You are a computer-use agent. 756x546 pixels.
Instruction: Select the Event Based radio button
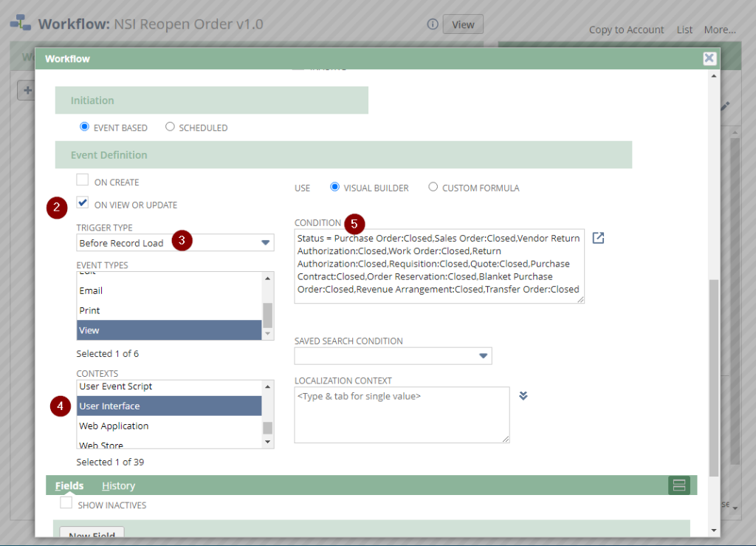pyautogui.click(x=84, y=127)
